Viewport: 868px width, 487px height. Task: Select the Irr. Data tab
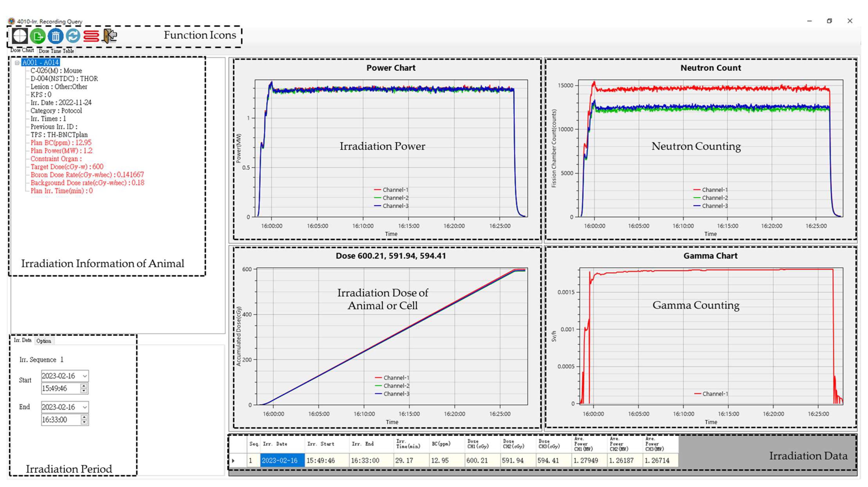point(23,340)
